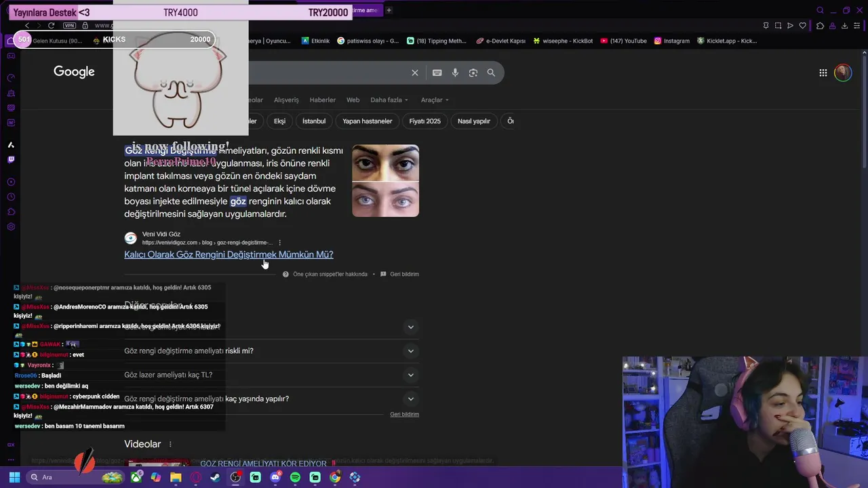Reload the page from the browser toolbar

point(51,25)
